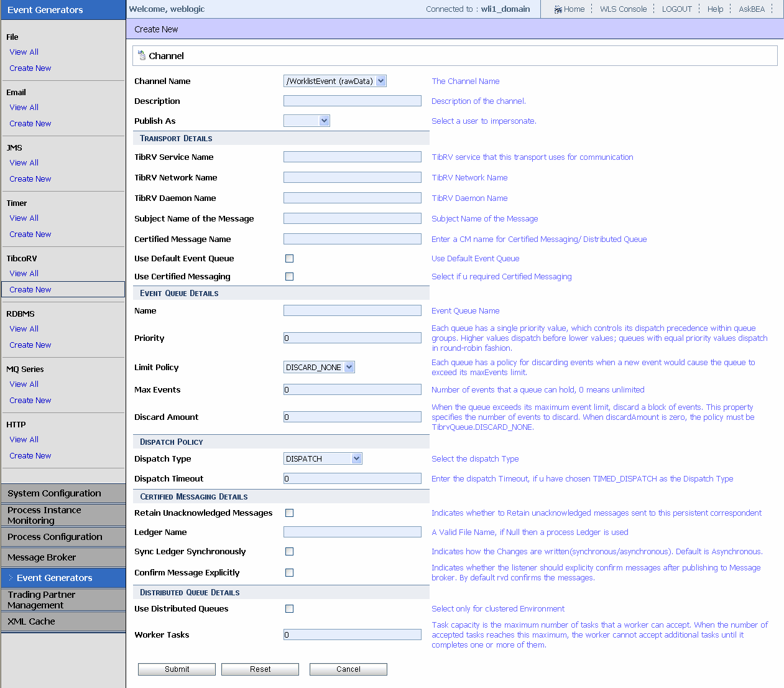Open the Channel Name dropdown
The width and height of the screenshot is (784, 688).
pyautogui.click(x=335, y=81)
